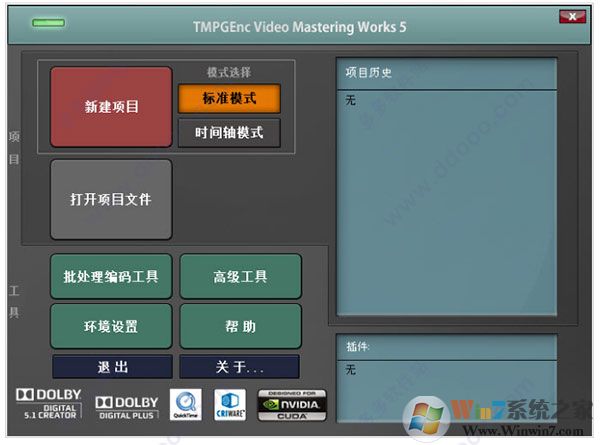The image size is (600, 445).
Task: Switch to 时间轴模式 mode
Action: point(229,133)
